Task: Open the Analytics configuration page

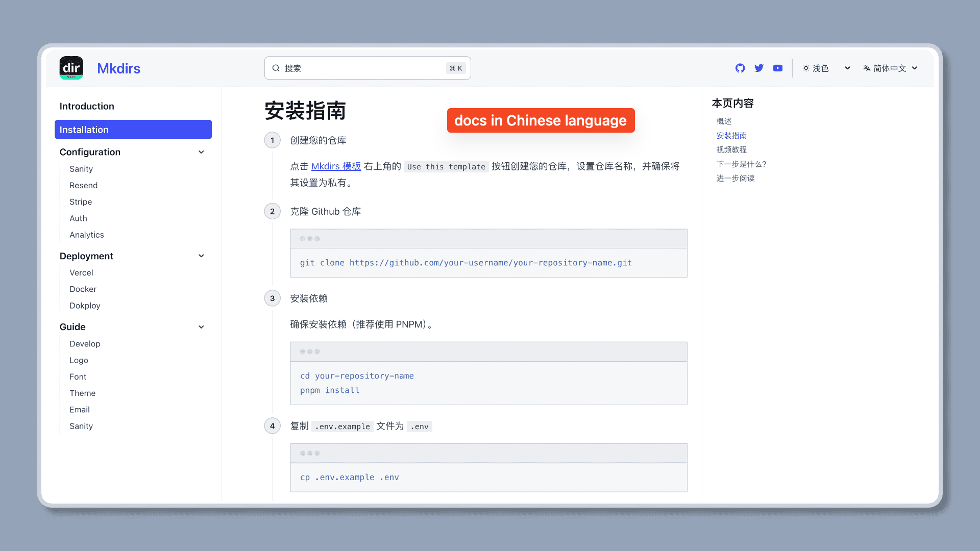Action: click(87, 235)
